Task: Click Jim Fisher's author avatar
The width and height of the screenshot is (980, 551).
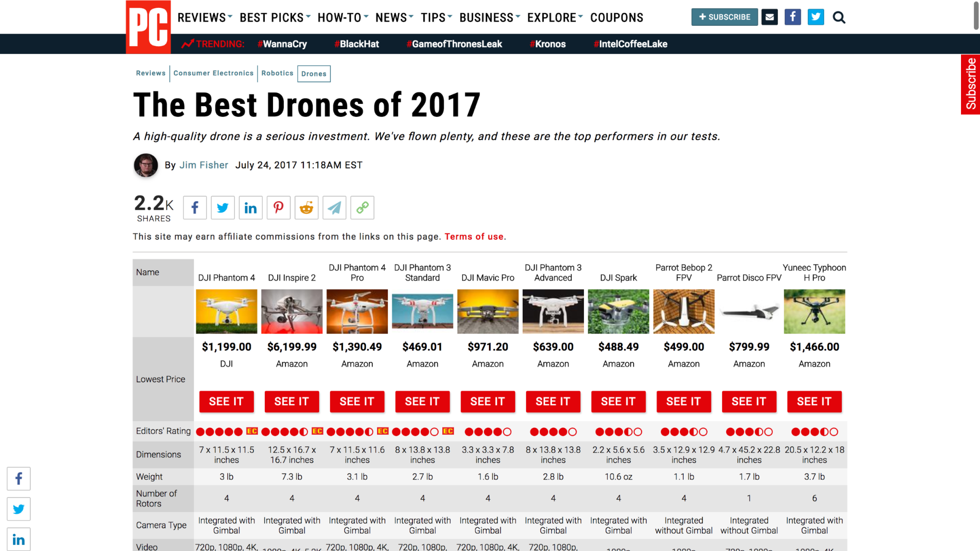Action: tap(146, 165)
